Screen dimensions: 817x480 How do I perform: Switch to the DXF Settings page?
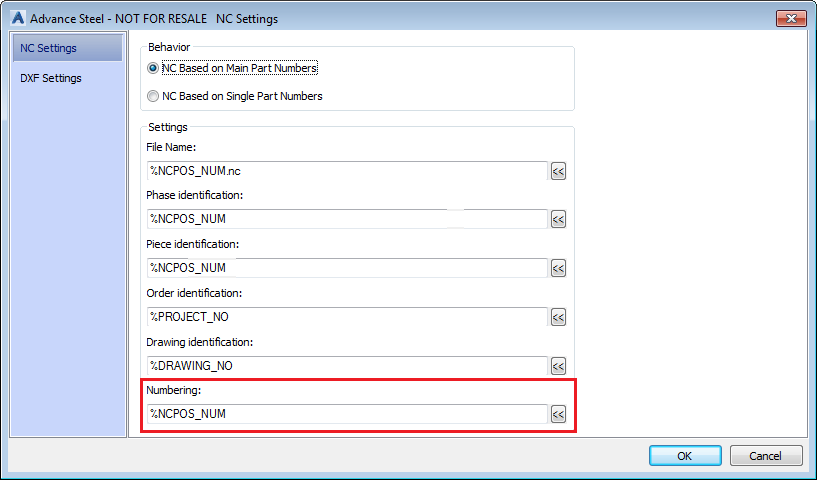point(68,78)
